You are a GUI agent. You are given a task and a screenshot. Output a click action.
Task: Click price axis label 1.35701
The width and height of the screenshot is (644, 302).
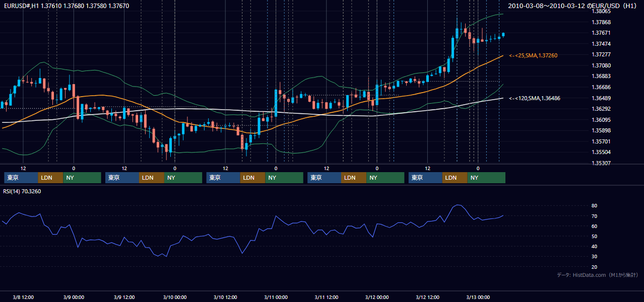601,141
